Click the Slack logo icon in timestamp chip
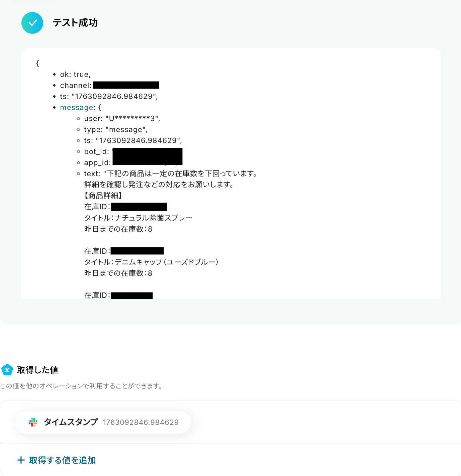 point(33,422)
